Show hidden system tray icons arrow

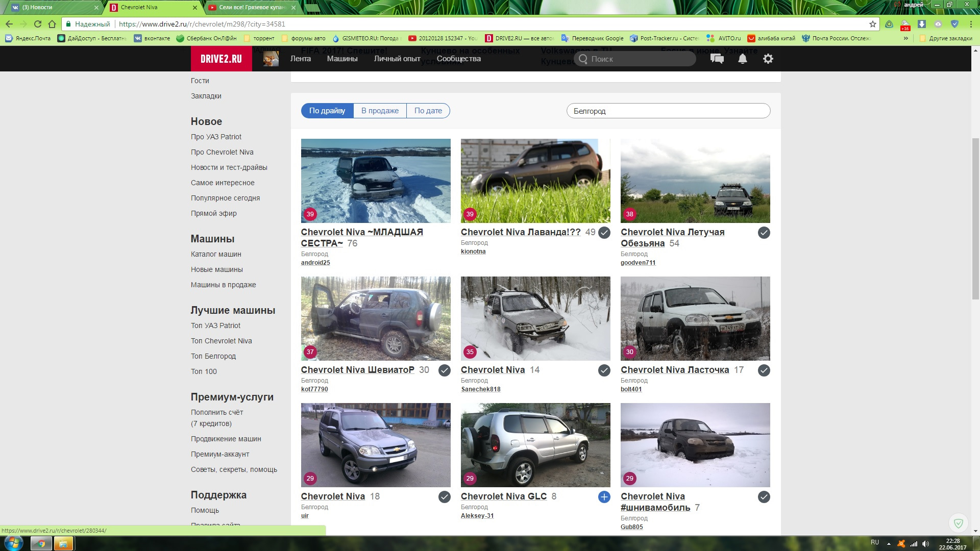889,544
